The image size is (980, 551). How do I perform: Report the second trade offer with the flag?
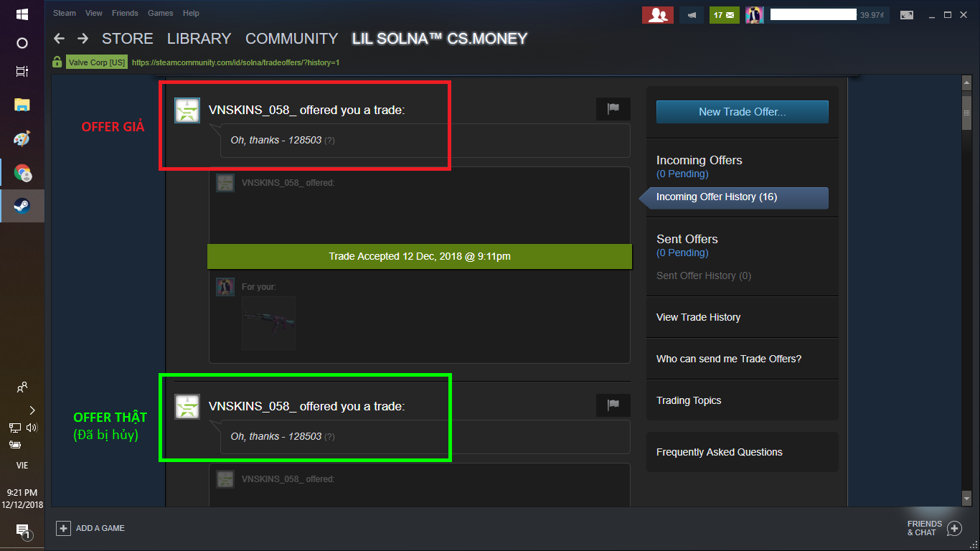613,405
